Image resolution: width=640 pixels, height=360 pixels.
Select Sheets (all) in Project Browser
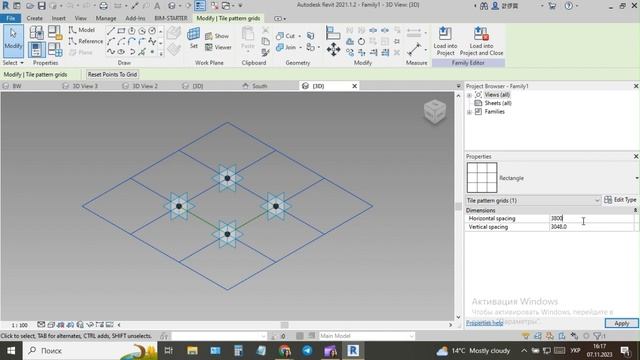(498, 103)
